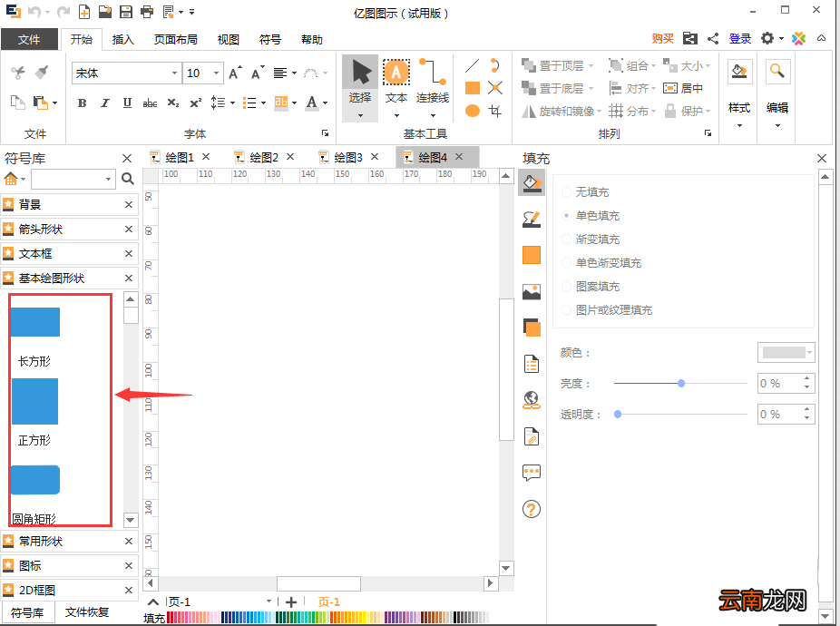Close the 箭头形状 library category
The image size is (840, 626).
coord(129,229)
